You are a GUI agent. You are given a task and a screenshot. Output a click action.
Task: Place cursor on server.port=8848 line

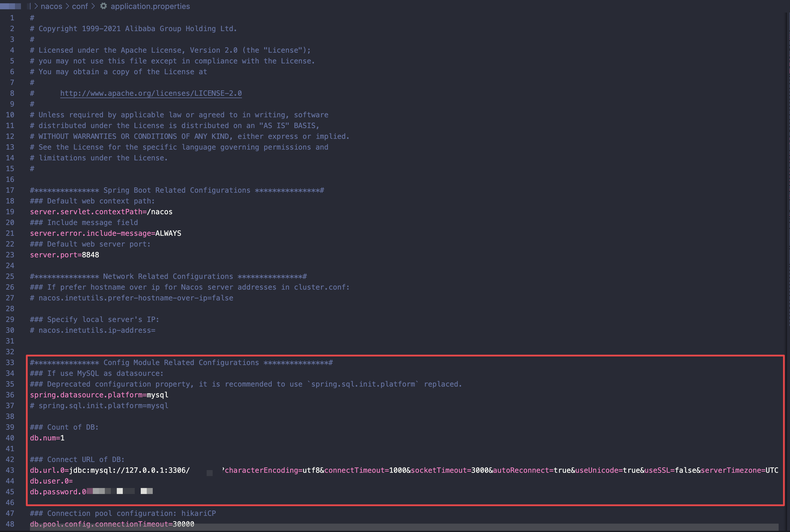pos(64,255)
